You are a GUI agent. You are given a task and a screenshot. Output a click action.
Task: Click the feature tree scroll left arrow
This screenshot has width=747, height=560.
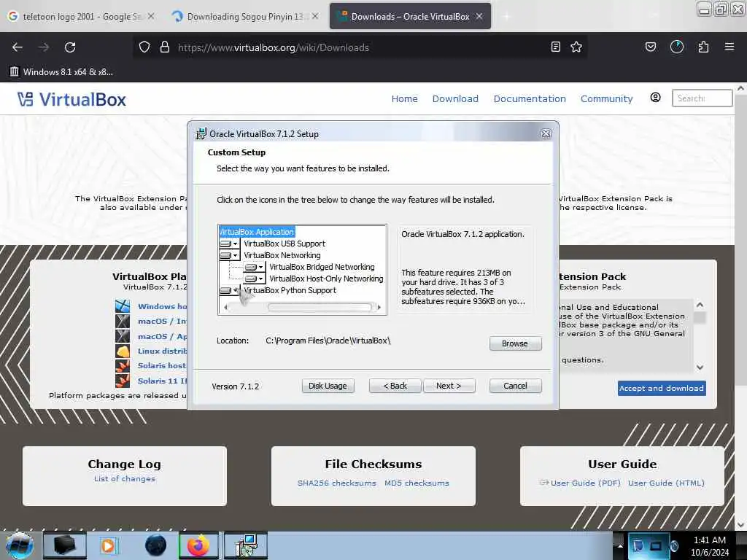[x=226, y=308]
